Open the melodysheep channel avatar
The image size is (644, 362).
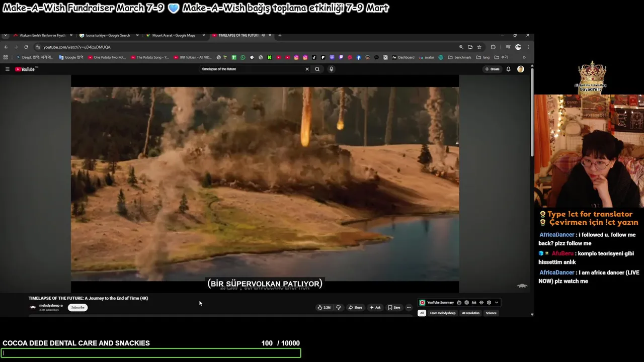pos(33,307)
